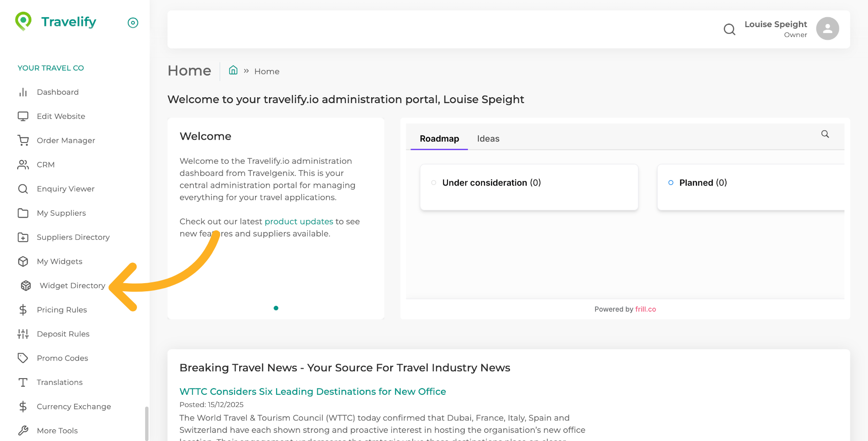
Task: Open the Under consideration column card
Action: tap(529, 187)
